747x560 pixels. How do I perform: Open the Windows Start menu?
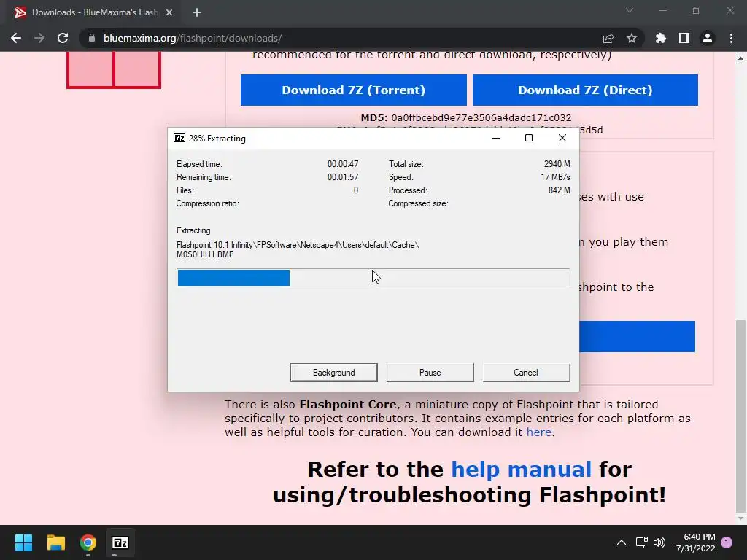tap(23, 542)
